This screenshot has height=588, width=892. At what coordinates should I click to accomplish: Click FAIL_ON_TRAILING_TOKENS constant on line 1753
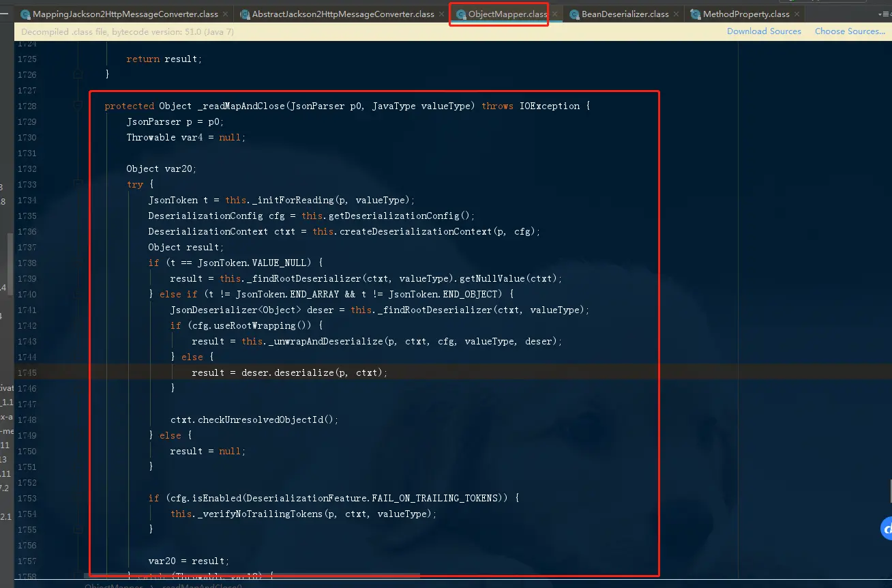pyautogui.click(x=434, y=498)
